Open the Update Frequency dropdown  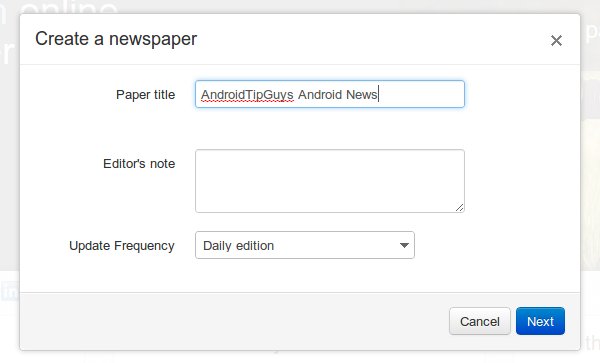pyautogui.click(x=305, y=245)
